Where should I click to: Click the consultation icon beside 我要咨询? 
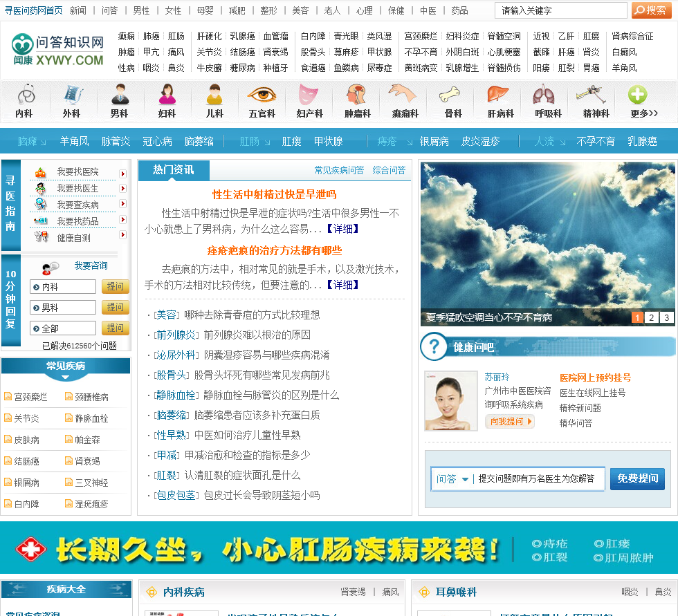tap(50, 268)
